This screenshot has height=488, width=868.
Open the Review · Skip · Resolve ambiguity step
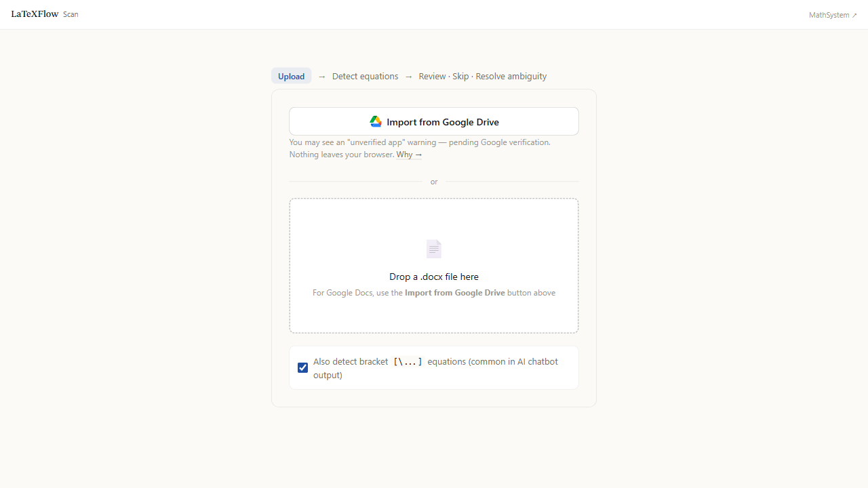[x=483, y=76]
